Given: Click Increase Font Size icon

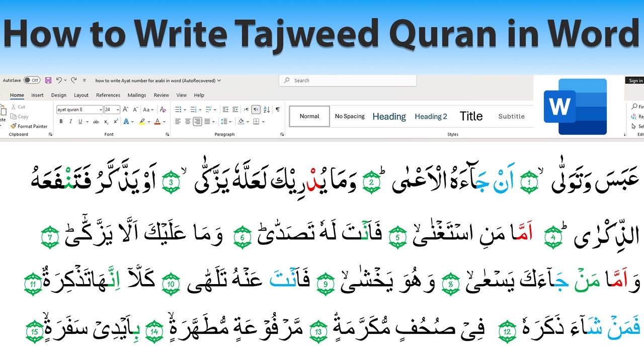Looking at the screenshot, I should click(x=126, y=109).
